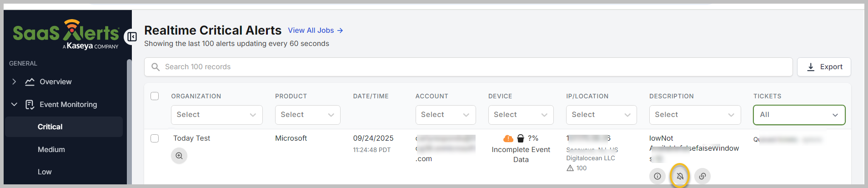Open the Tickets dropdown showing All
The height and width of the screenshot is (188, 868).
(x=799, y=115)
